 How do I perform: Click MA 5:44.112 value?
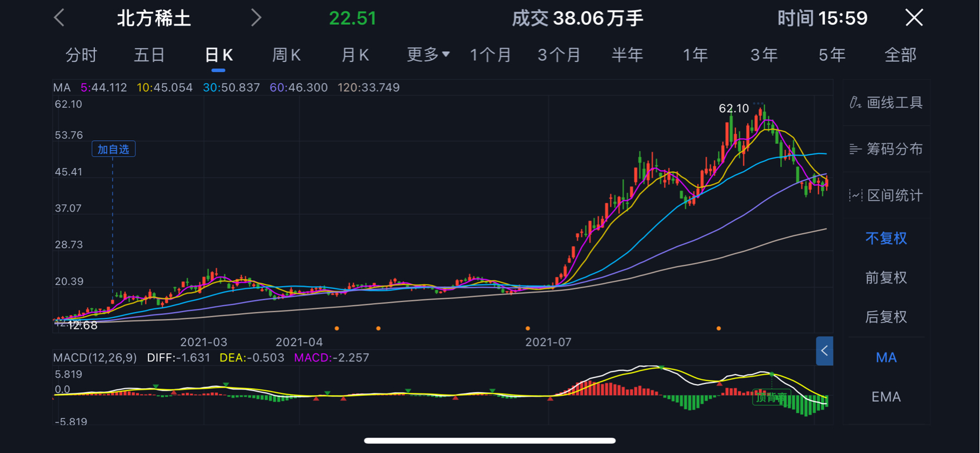click(104, 87)
